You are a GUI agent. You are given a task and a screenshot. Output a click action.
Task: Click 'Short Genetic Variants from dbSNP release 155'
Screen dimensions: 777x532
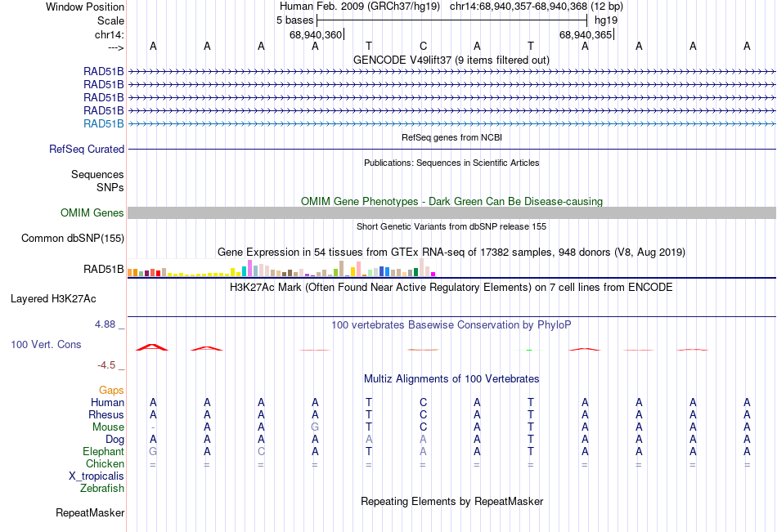451,226
